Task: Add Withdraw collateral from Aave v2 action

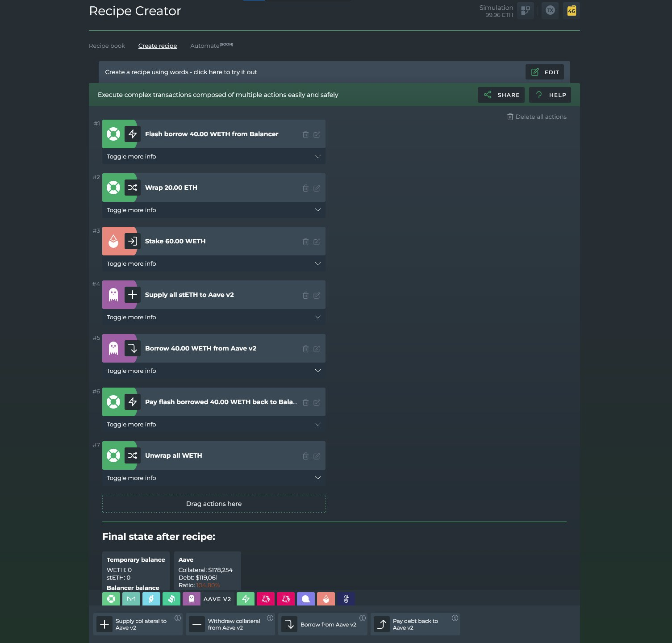Action: point(230,624)
